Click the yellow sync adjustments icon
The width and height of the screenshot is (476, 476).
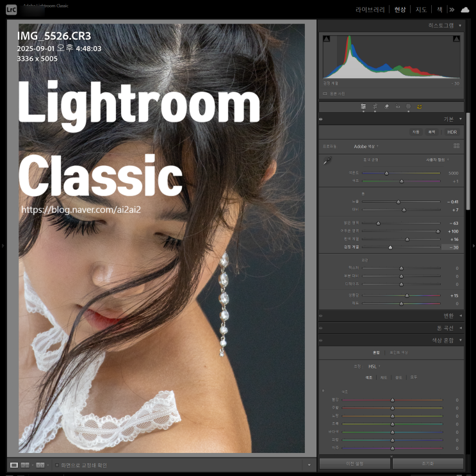coord(420,106)
